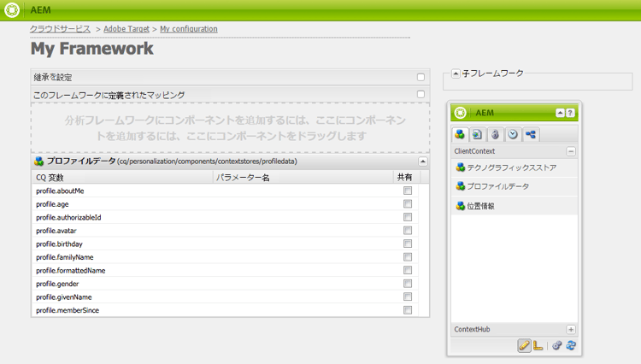Image resolution: width=641 pixels, height=364 pixels.
Task: Open the Information tab in sidekick
Action: (x=495, y=134)
